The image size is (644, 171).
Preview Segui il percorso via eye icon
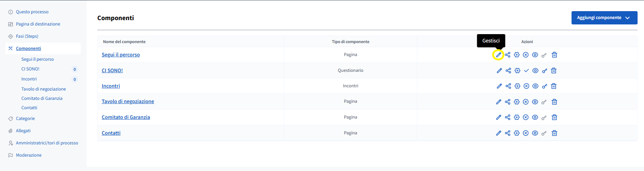pos(535,55)
